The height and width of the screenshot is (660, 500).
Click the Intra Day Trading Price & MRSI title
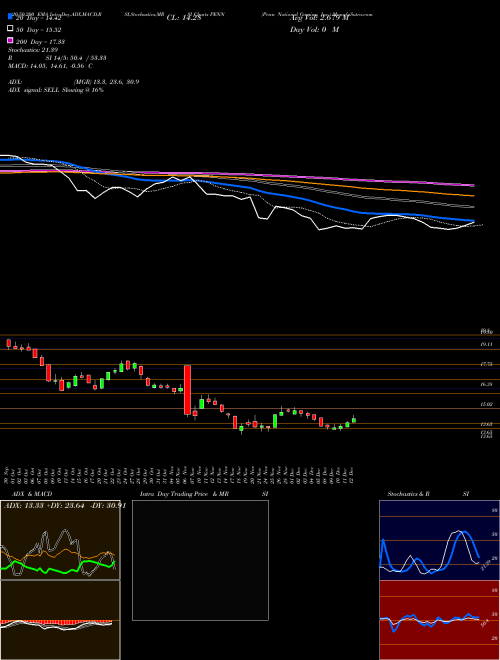pyautogui.click(x=204, y=494)
